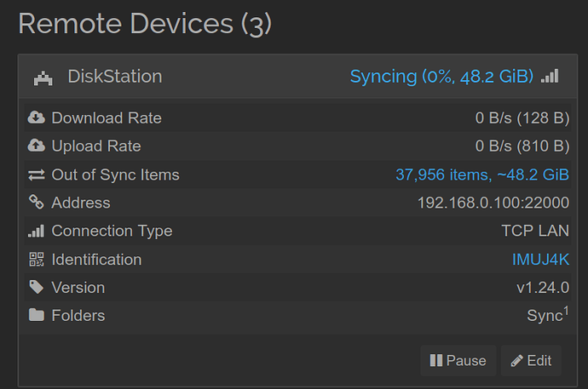Pause the DiskStation device
This screenshot has height=389, width=588.
click(458, 361)
